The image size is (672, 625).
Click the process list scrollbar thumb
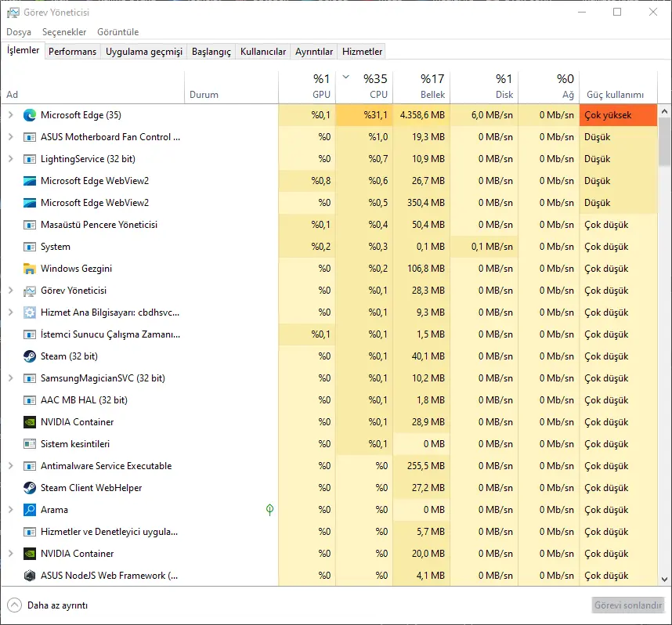point(664,142)
